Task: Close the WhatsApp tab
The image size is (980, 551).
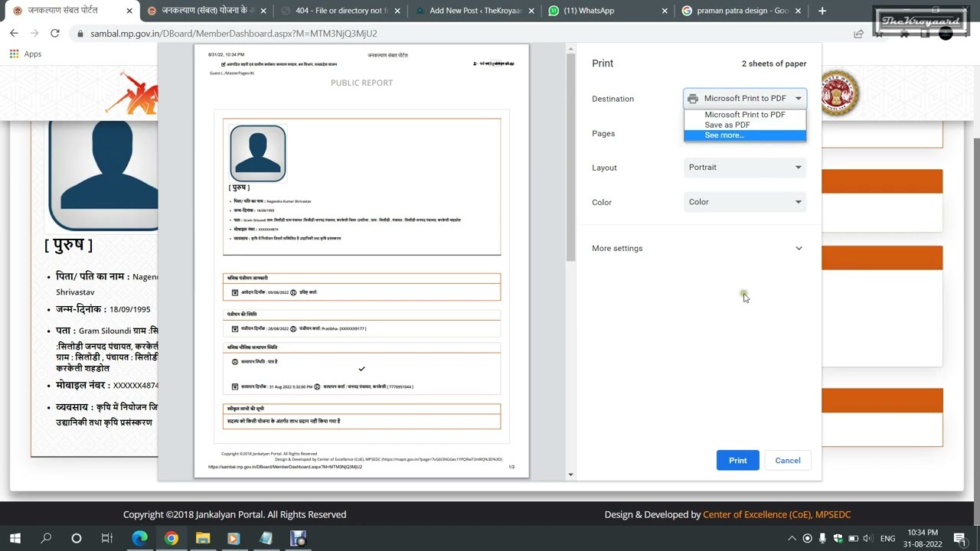Action: [665, 11]
